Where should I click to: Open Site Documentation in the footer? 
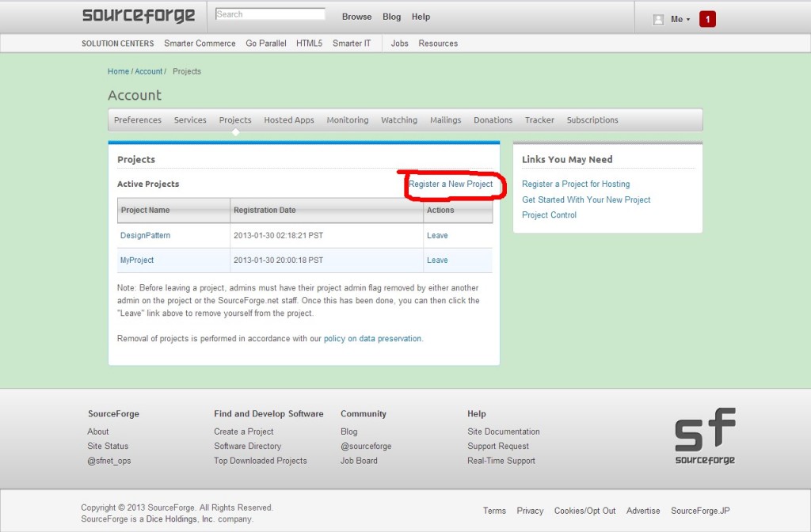click(x=503, y=431)
